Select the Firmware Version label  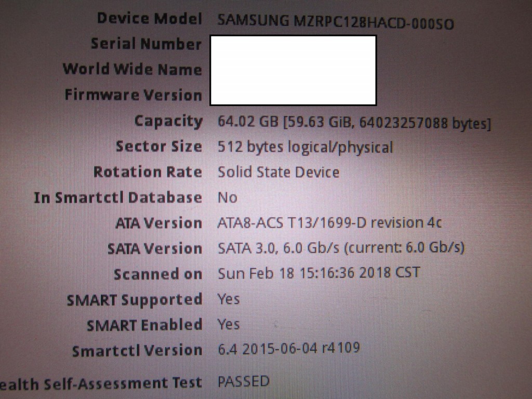click(134, 95)
